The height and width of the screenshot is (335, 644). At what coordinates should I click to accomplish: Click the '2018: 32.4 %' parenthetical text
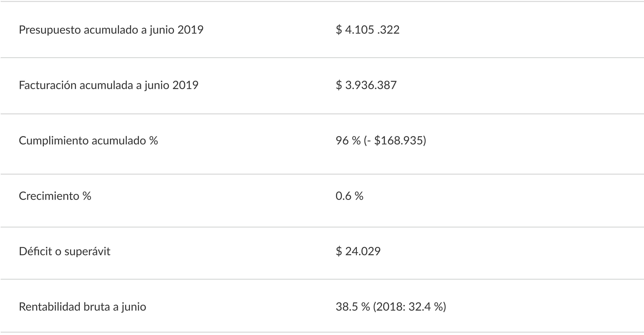click(409, 307)
